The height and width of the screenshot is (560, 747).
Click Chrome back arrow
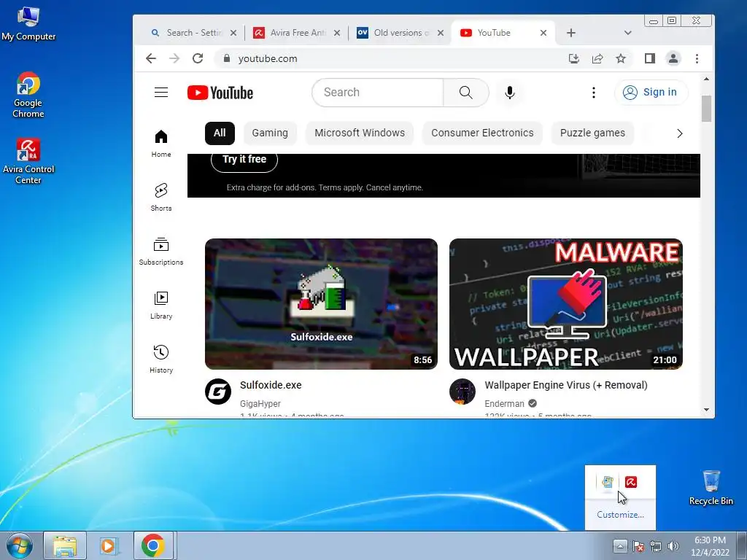151,58
